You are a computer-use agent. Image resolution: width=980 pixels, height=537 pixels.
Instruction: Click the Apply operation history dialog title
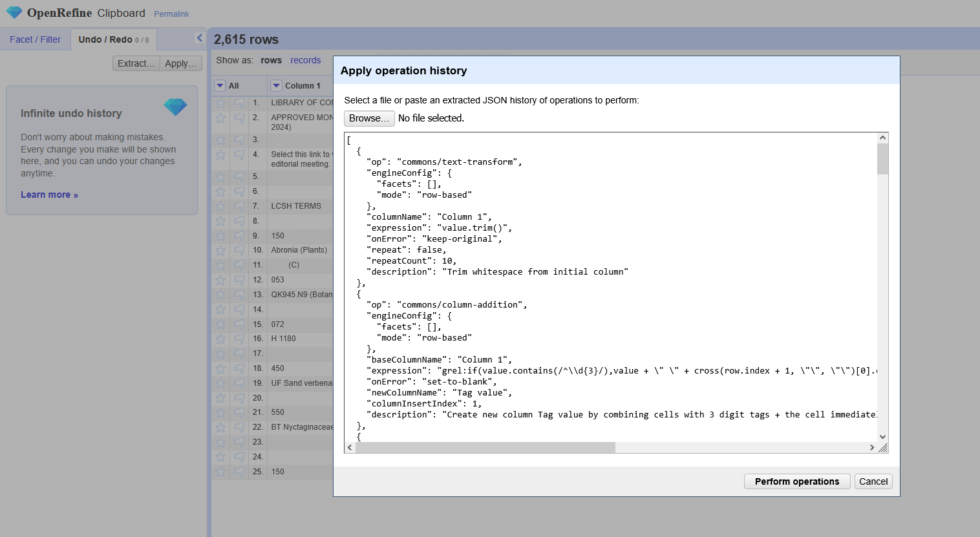pyautogui.click(x=404, y=70)
